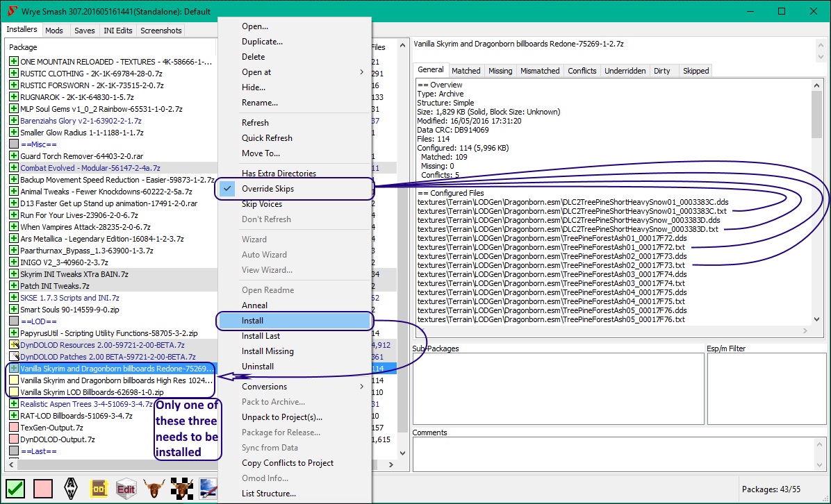
Task: Open the INI Edits tab
Action: [x=117, y=30]
